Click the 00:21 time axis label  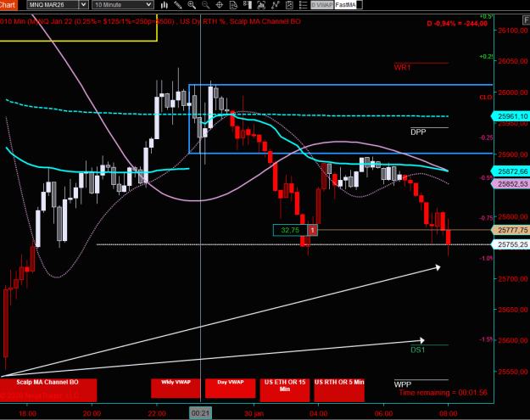[200, 413]
